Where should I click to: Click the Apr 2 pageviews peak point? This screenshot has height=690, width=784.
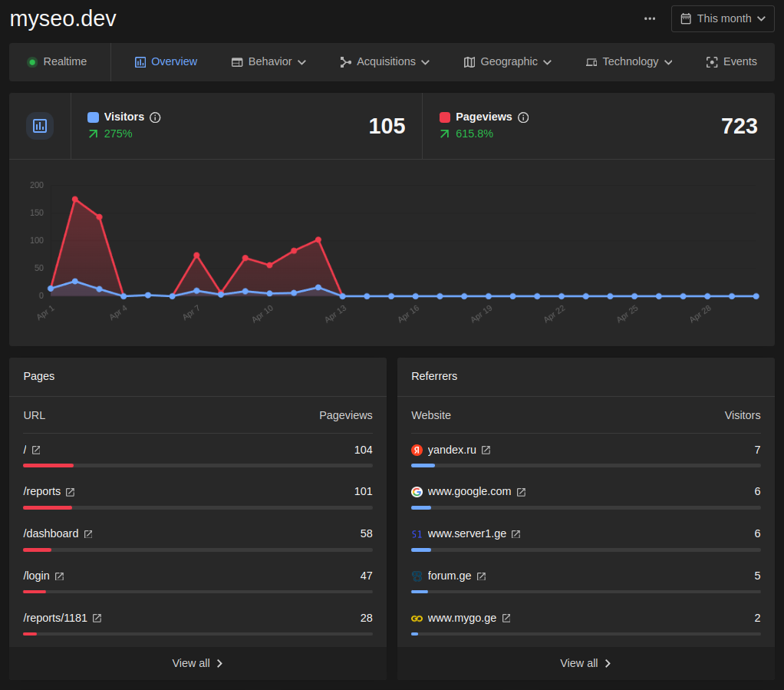pos(75,200)
